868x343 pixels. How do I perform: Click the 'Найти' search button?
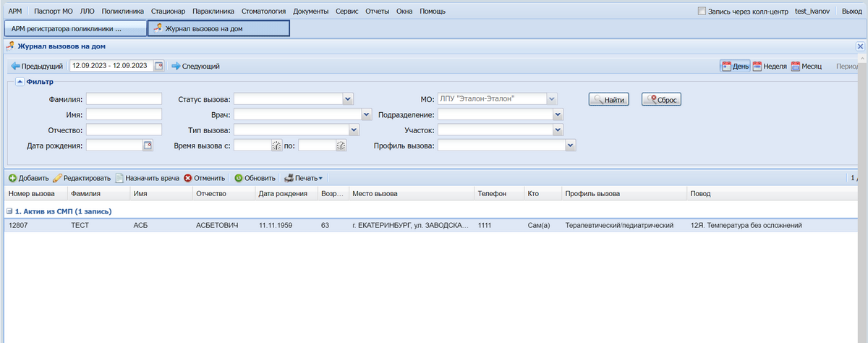tap(609, 100)
